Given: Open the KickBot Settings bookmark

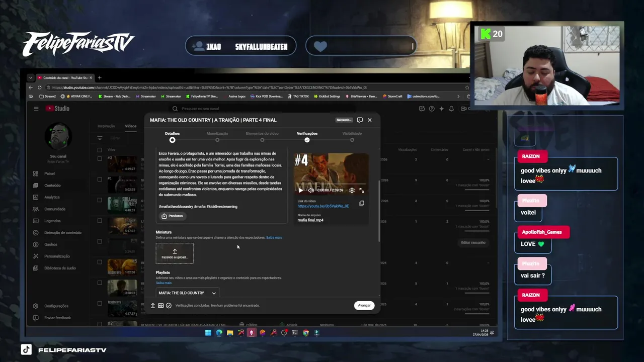Looking at the screenshot, I should [x=328, y=97].
